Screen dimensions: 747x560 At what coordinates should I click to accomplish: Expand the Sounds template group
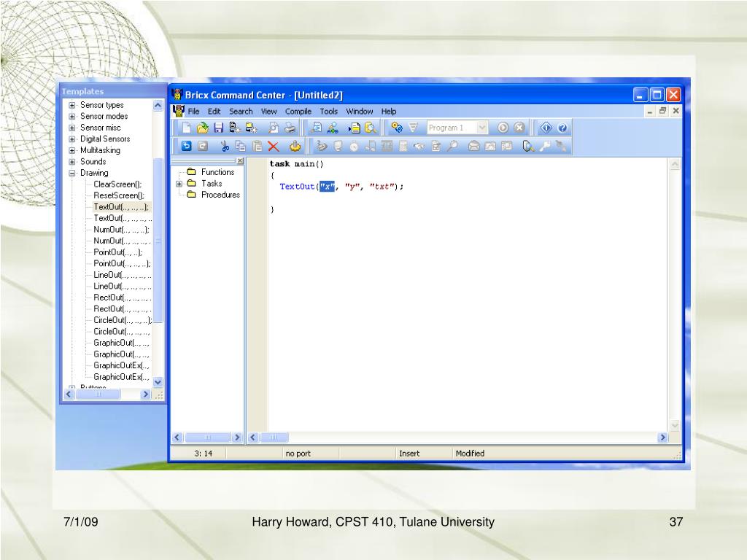coord(72,162)
